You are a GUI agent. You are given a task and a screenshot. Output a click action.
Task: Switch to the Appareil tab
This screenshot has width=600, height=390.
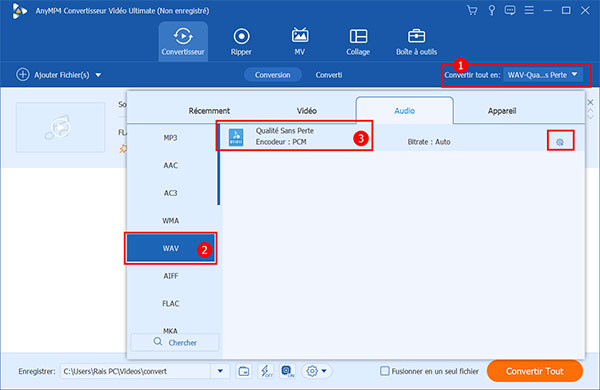pos(502,111)
